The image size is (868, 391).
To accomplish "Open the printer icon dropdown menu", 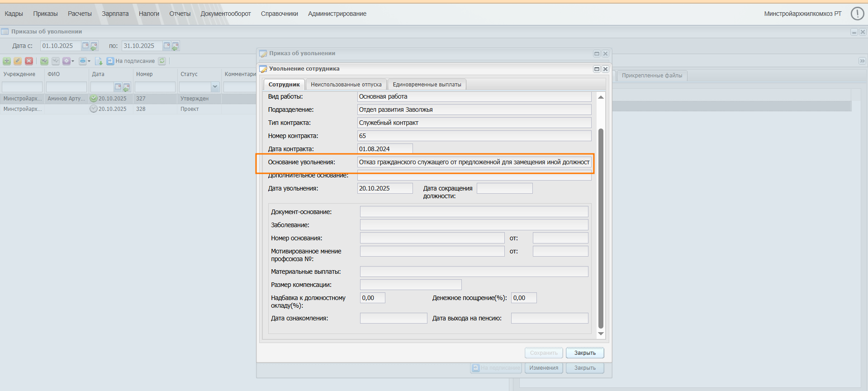I will tap(85, 61).
